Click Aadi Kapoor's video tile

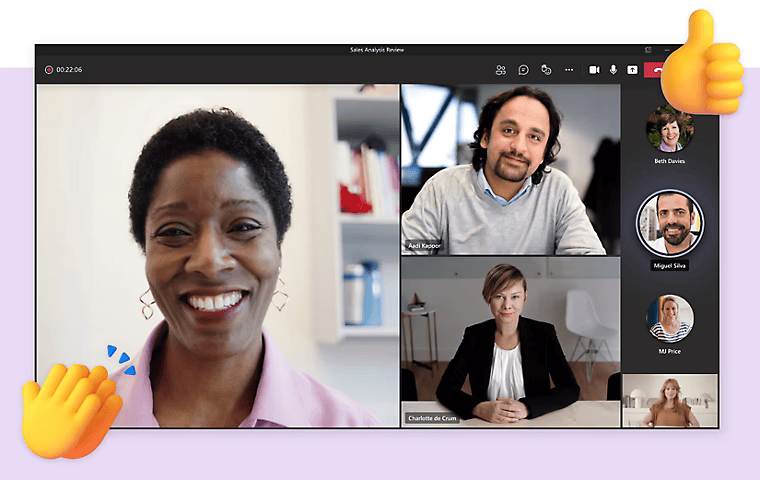pos(510,168)
